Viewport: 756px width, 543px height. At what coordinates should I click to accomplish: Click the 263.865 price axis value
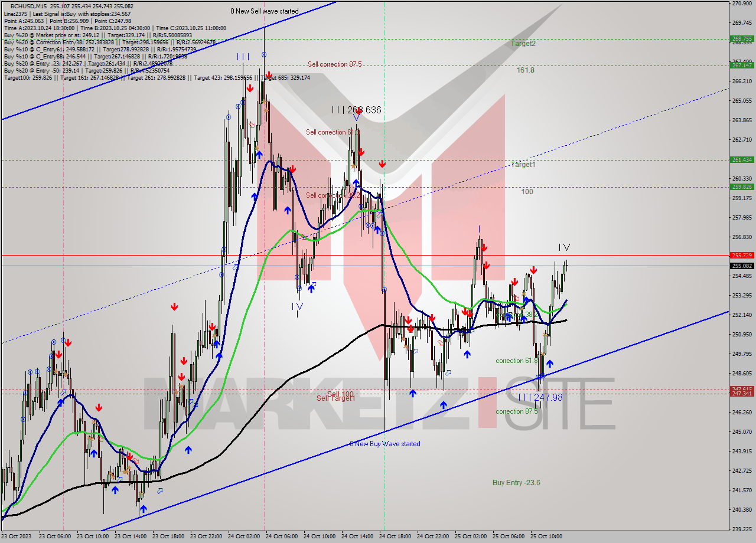742,120
